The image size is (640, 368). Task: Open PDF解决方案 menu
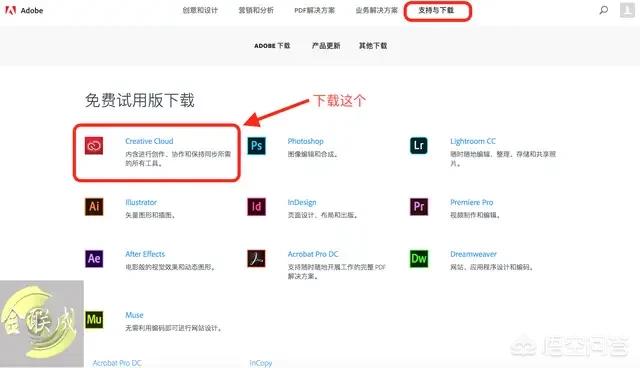point(315,10)
